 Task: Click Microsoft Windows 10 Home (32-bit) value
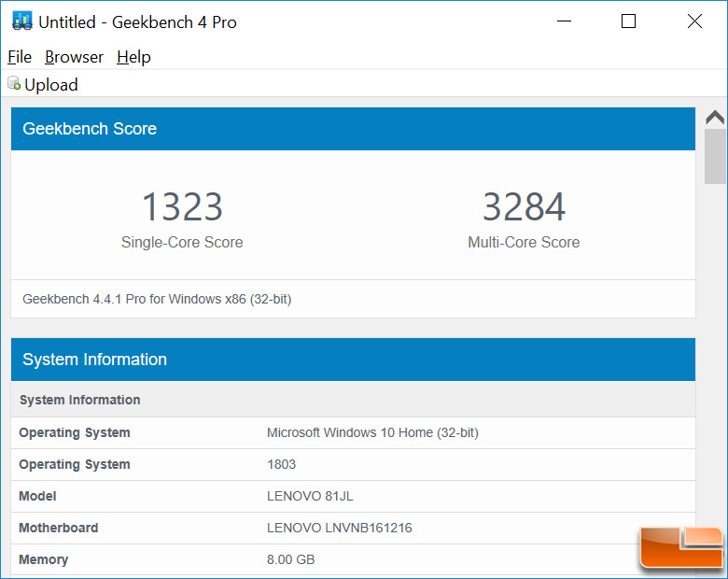372,432
